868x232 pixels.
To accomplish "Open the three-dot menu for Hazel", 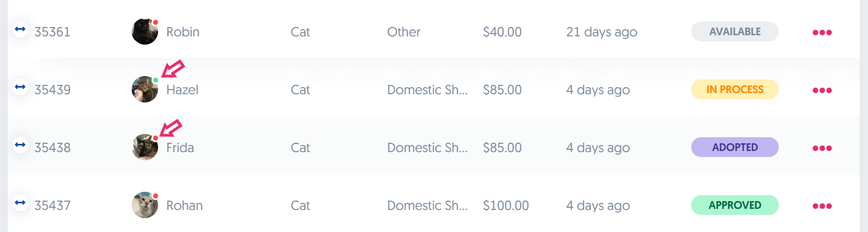I will coord(822,90).
